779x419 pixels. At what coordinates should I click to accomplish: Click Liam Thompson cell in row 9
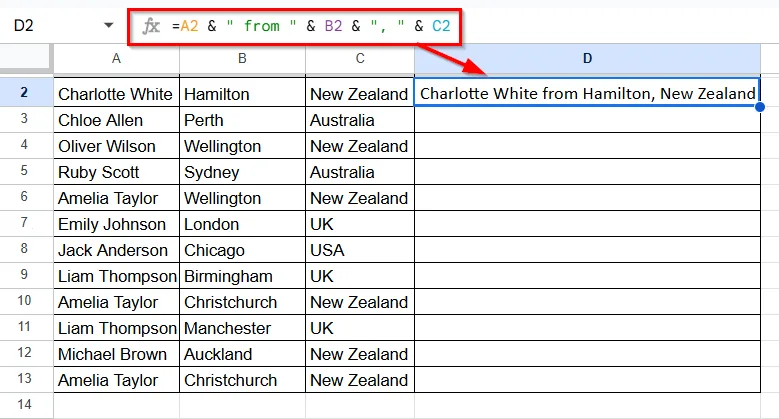click(x=116, y=276)
